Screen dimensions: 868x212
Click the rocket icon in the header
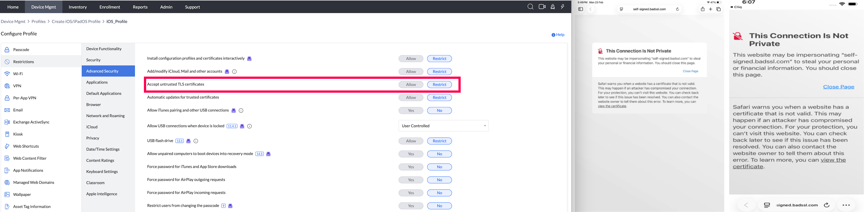[553, 7]
